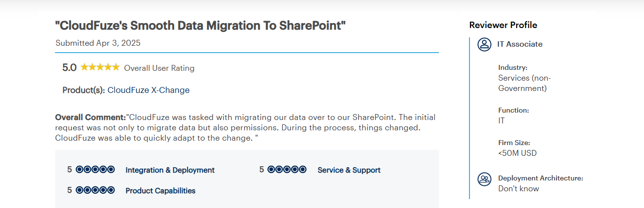Click the Overall Comment review text
The height and width of the screenshot is (208, 644).
coord(245,128)
